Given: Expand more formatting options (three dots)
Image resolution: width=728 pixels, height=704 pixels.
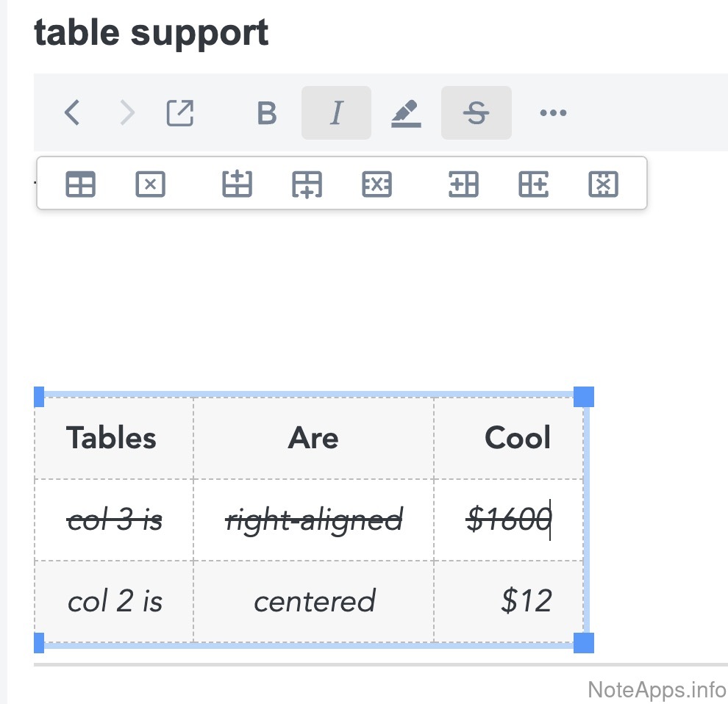Looking at the screenshot, I should pos(553,113).
